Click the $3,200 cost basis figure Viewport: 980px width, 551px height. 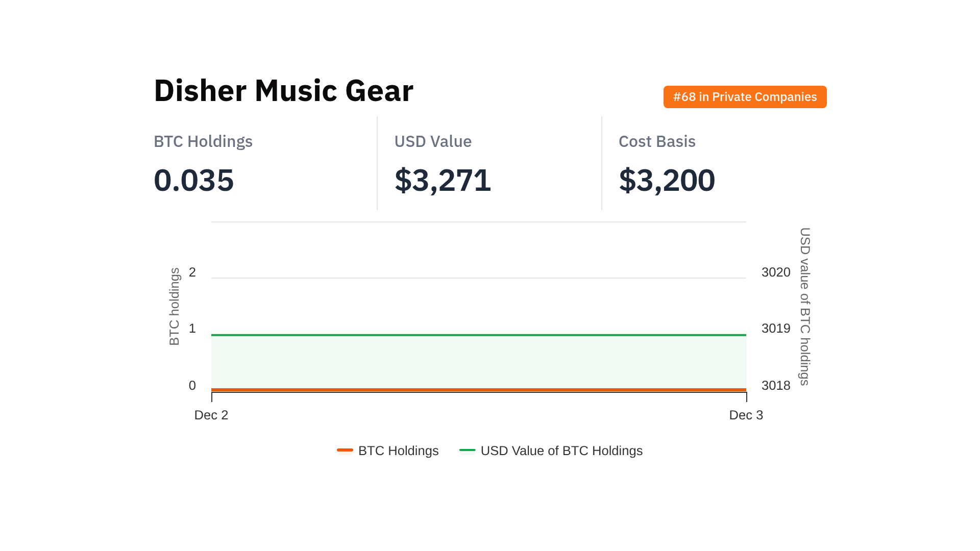point(667,180)
